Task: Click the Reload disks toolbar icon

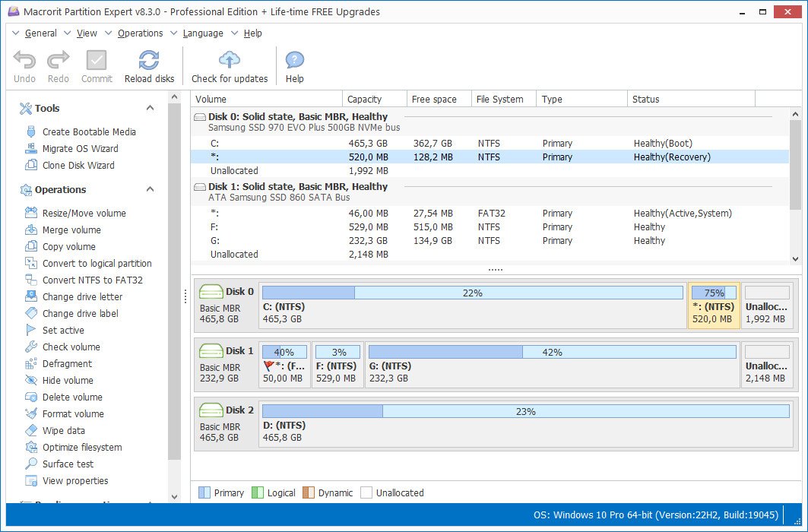Action: coord(148,60)
